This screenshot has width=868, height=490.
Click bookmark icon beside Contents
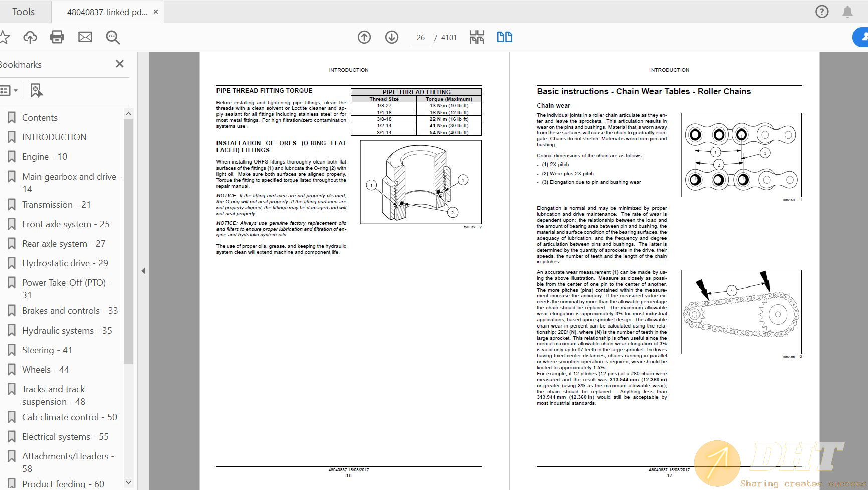coord(12,118)
